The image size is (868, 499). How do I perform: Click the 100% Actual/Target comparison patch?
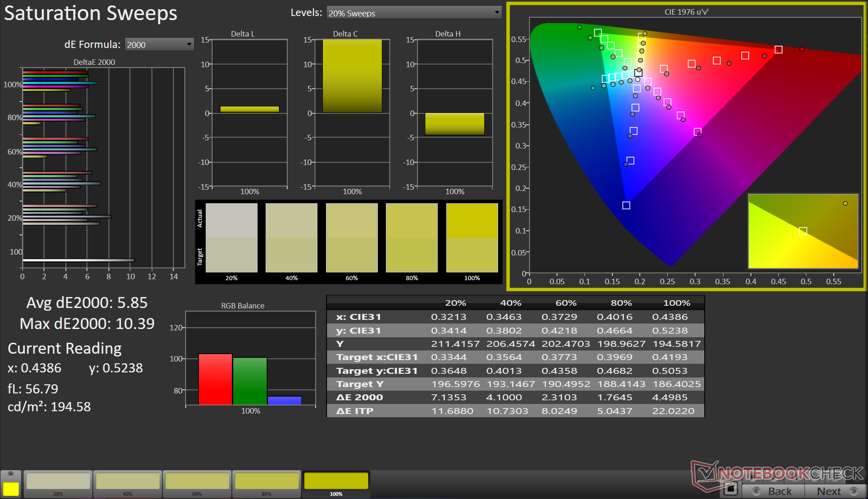[x=472, y=238]
